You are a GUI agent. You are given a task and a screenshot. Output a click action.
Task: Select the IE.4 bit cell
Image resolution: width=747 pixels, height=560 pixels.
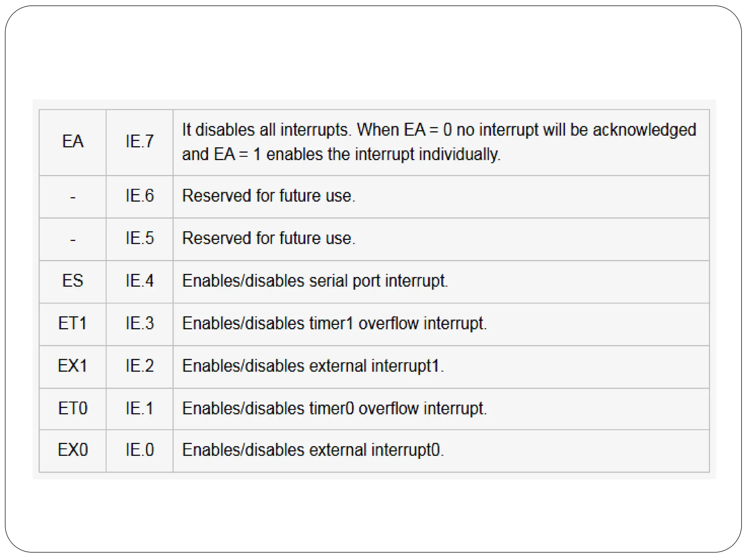139,281
